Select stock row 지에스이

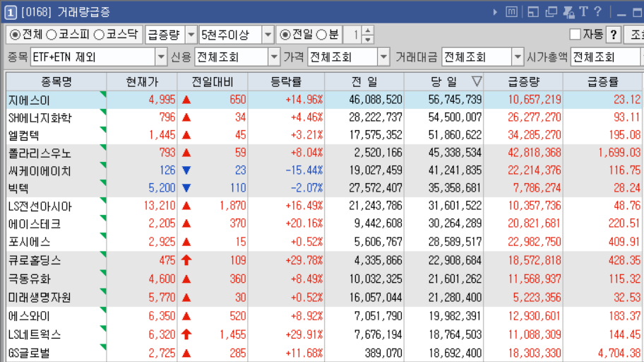(324, 100)
